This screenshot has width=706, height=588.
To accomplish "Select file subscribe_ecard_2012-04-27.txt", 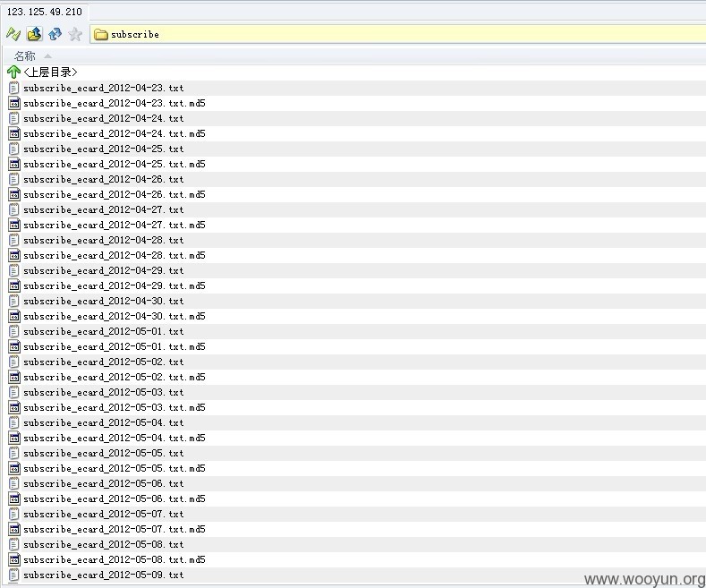I will click(x=104, y=209).
